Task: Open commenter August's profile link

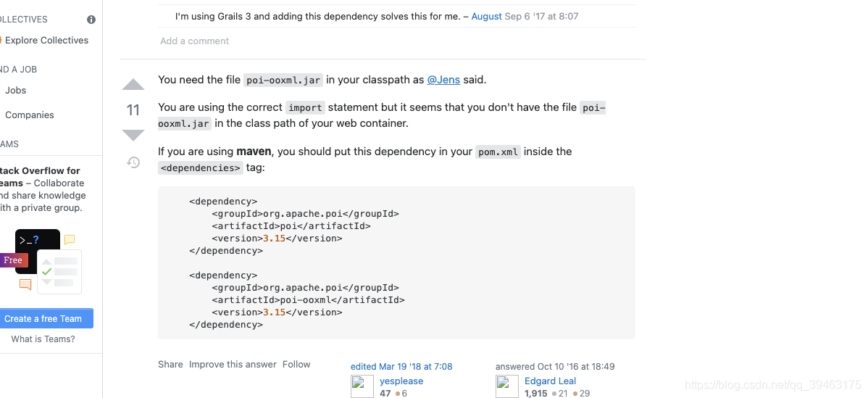Action: 487,16
